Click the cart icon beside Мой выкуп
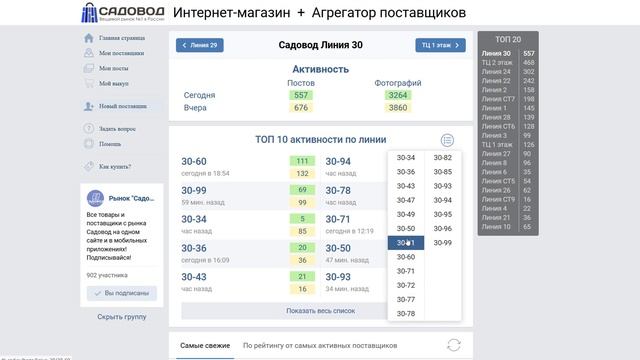640x360 pixels. [89, 83]
